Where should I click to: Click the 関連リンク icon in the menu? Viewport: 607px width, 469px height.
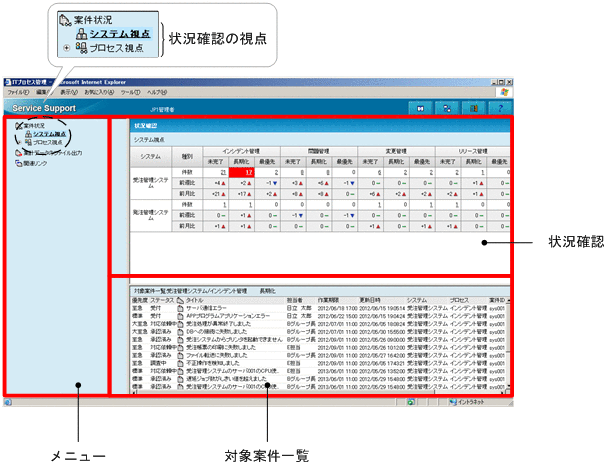(x=18, y=163)
